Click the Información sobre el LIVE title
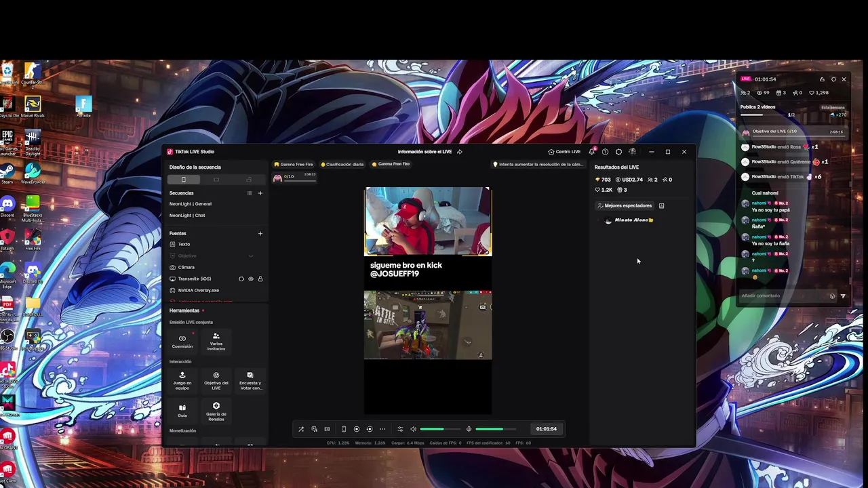Viewport: 868px width, 488px height. 425,152
